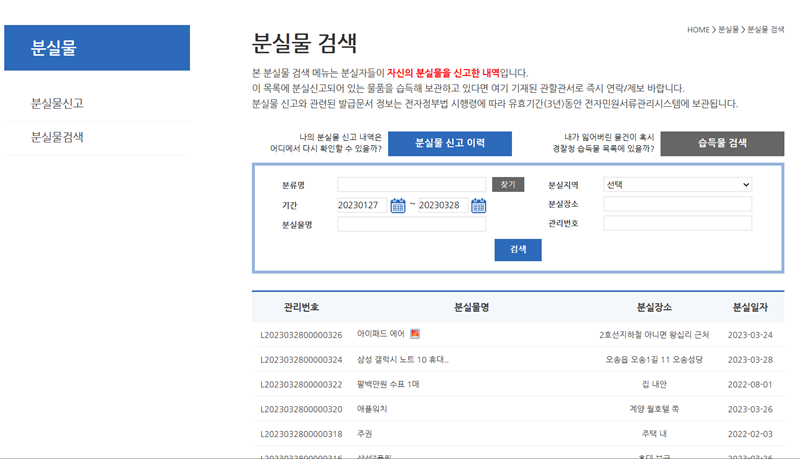Open start date calendar picker icon
This screenshot has height=459, width=800.
click(x=398, y=206)
